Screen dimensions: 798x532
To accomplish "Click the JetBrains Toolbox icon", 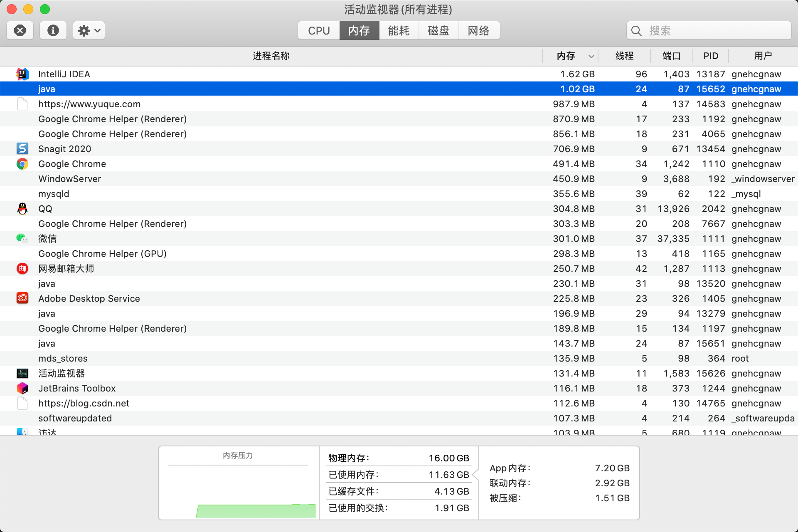I will click(x=22, y=388).
